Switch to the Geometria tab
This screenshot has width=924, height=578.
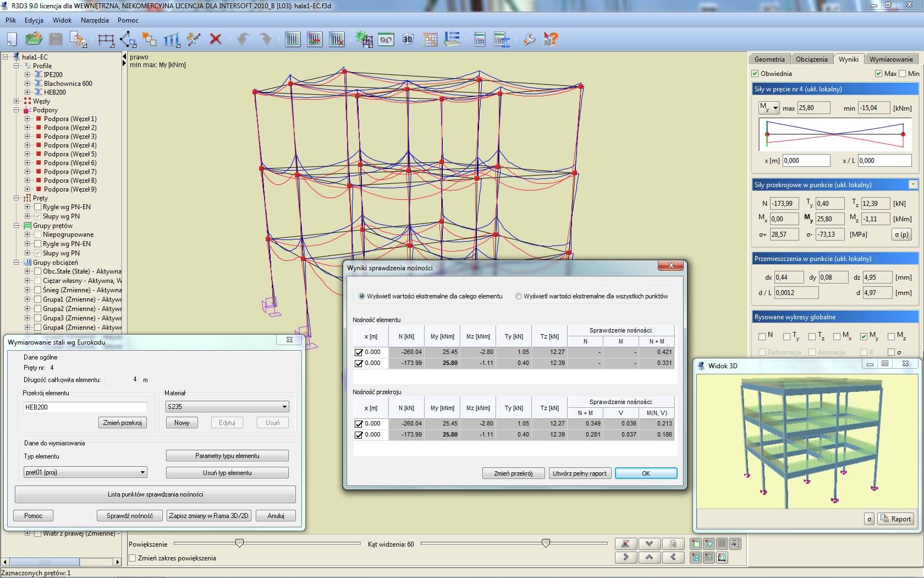(x=769, y=59)
